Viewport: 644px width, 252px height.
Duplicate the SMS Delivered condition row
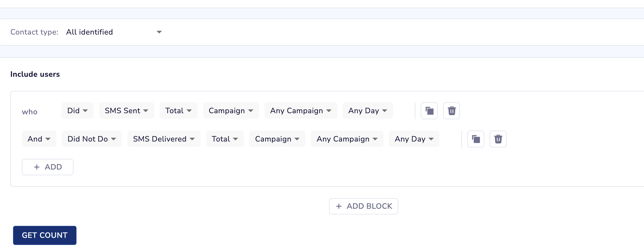pos(476,139)
